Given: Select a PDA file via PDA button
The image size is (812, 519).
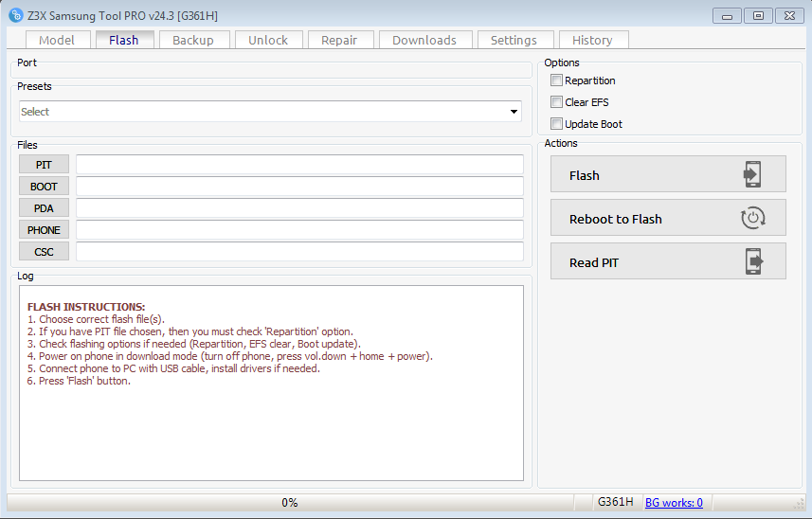Looking at the screenshot, I should (44, 208).
